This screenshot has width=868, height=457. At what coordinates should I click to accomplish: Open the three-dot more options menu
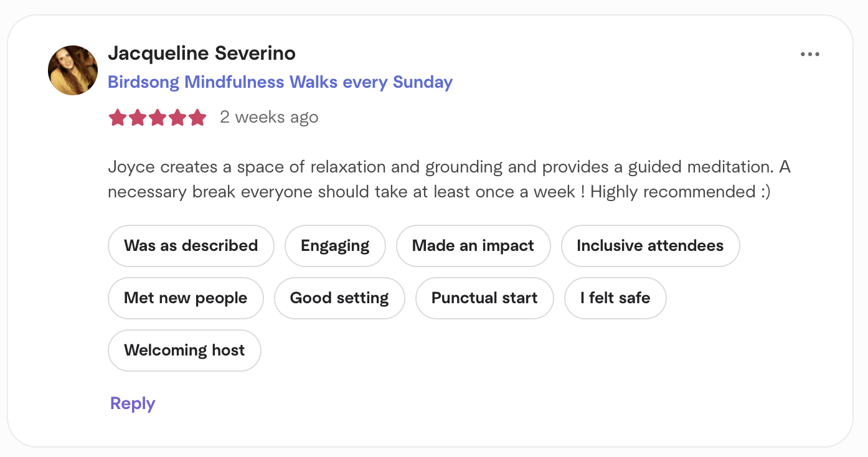tap(809, 54)
